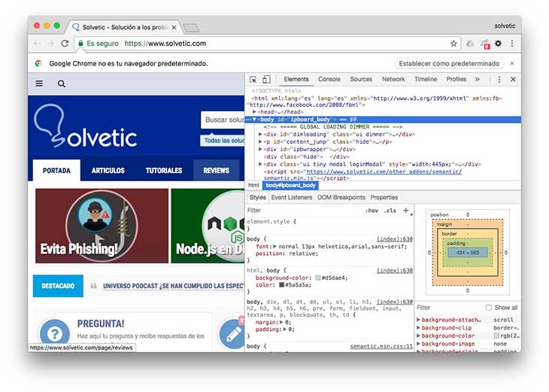Image resolution: width=549 pixels, height=392 pixels.
Task: Open the TUTORIALES site tab
Action: (x=164, y=171)
